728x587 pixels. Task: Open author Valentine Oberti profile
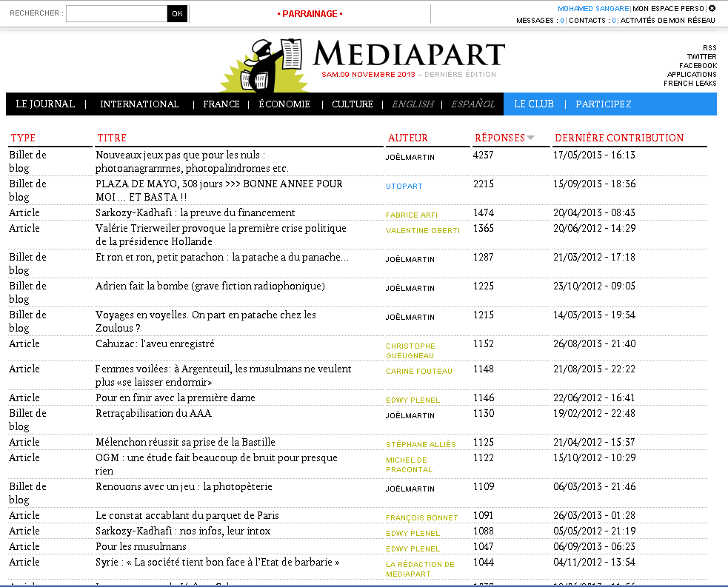click(x=422, y=231)
